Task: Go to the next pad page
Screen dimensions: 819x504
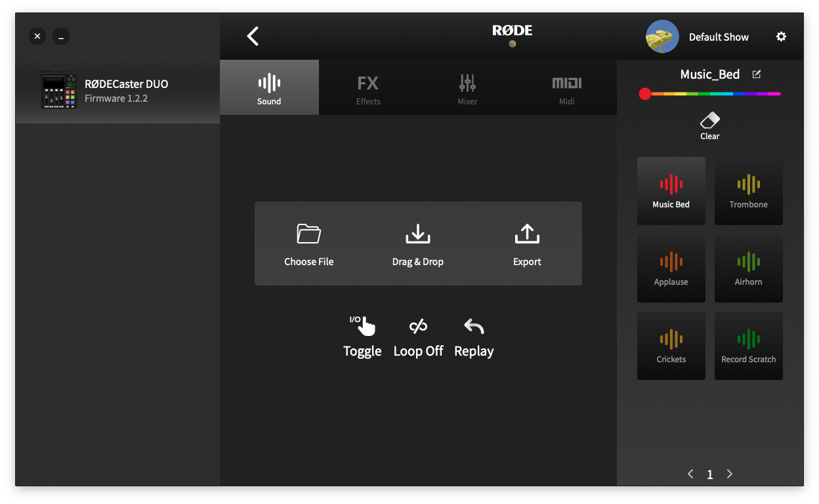Action: 729,474
